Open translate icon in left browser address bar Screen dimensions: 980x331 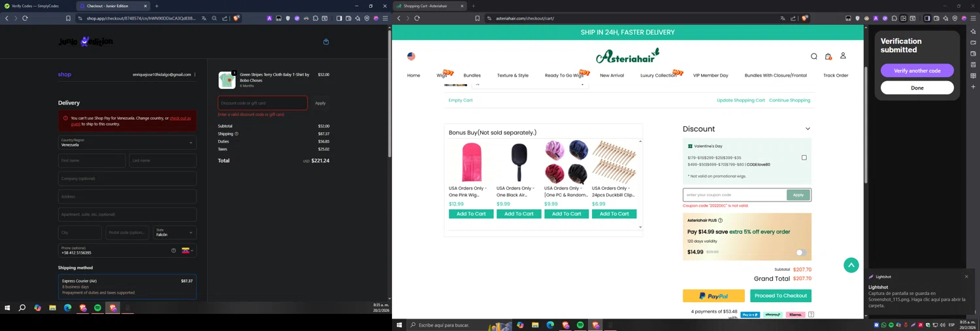coord(204,18)
